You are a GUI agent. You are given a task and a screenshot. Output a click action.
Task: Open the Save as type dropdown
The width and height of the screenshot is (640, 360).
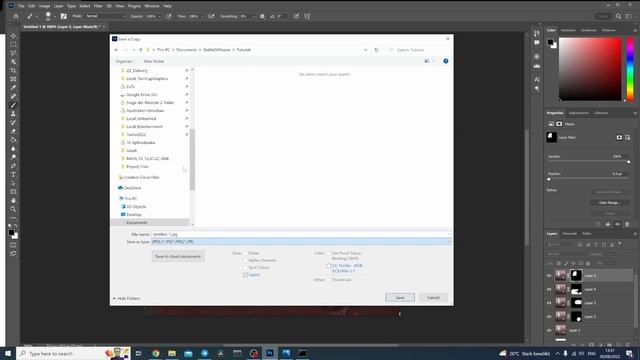[301, 242]
